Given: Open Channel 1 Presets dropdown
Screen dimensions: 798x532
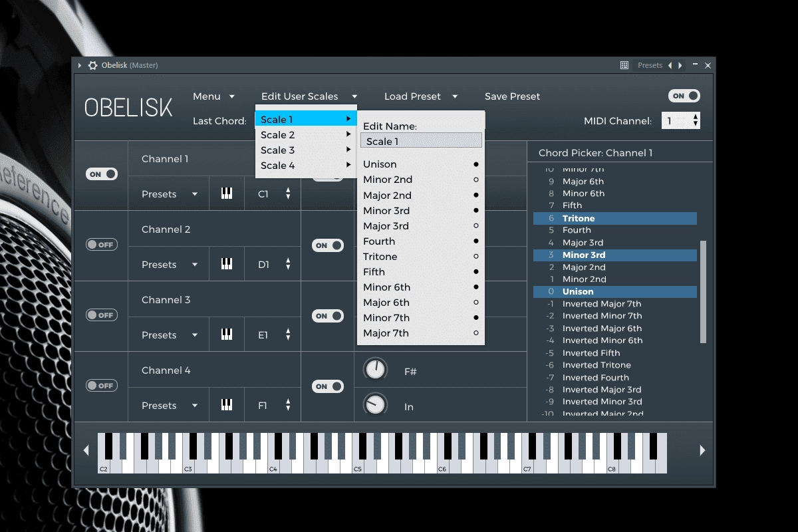Looking at the screenshot, I should click(170, 194).
